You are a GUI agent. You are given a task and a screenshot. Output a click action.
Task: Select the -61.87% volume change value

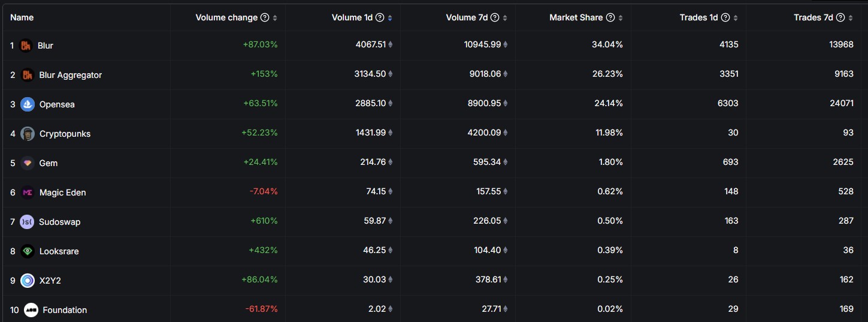(x=262, y=309)
